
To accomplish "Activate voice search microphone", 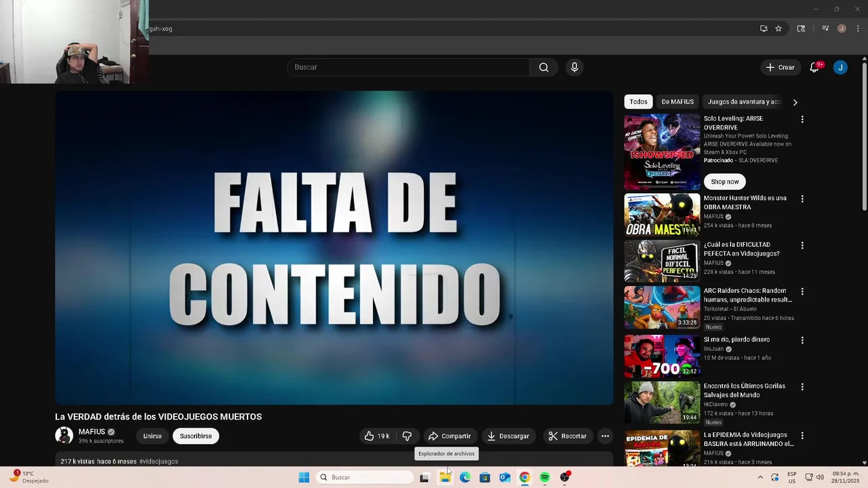I will click(x=574, y=67).
